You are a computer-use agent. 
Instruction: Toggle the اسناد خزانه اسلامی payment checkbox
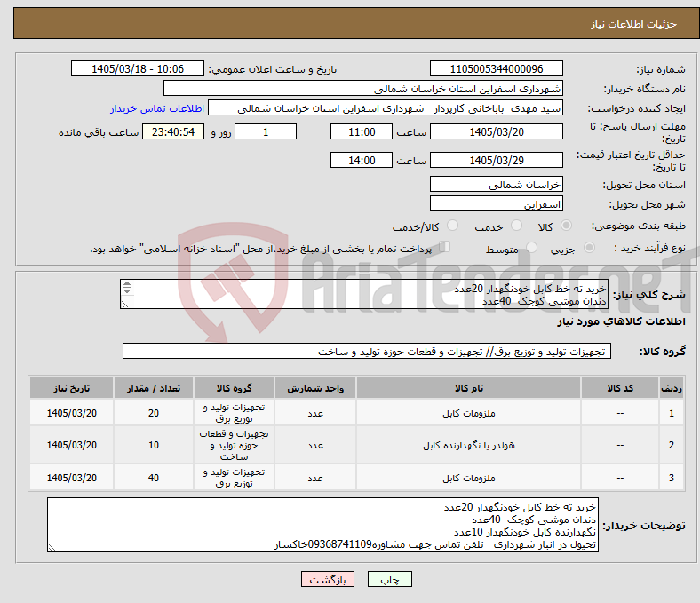pyautogui.click(x=445, y=246)
